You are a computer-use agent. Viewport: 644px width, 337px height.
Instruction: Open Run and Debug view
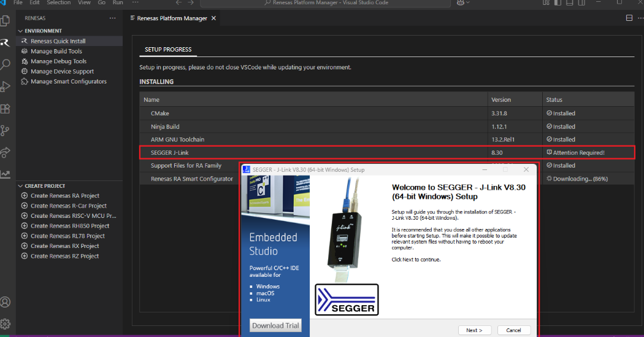[x=6, y=86]
